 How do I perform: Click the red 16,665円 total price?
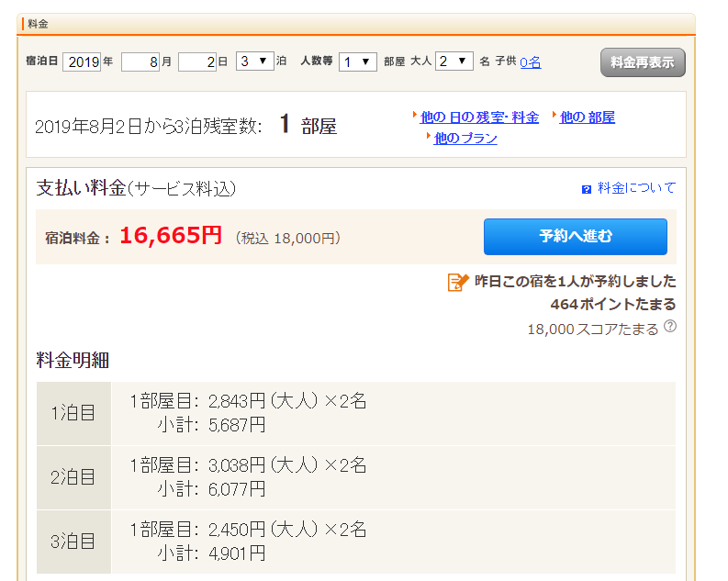(171, 236)
